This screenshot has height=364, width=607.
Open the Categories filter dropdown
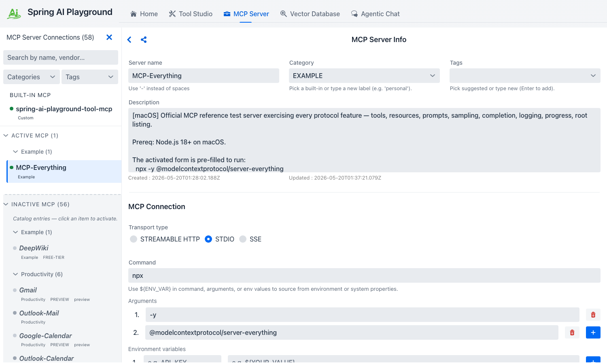pos(32,77)
